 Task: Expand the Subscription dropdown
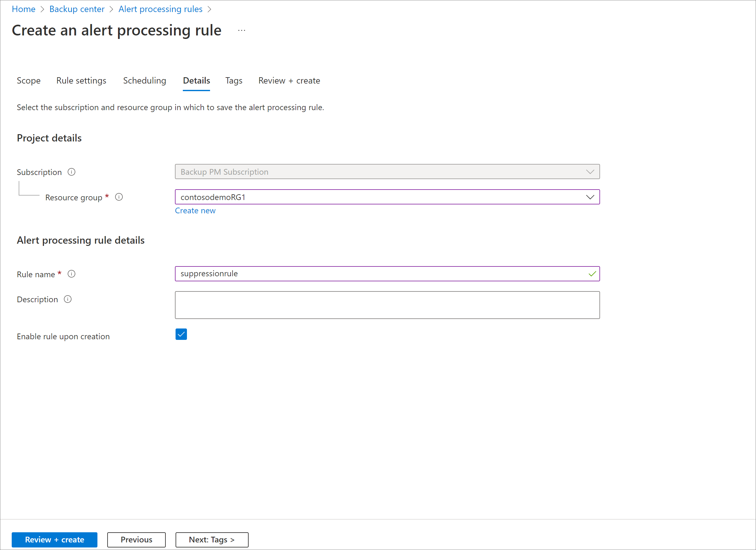[x=592, y=172]
